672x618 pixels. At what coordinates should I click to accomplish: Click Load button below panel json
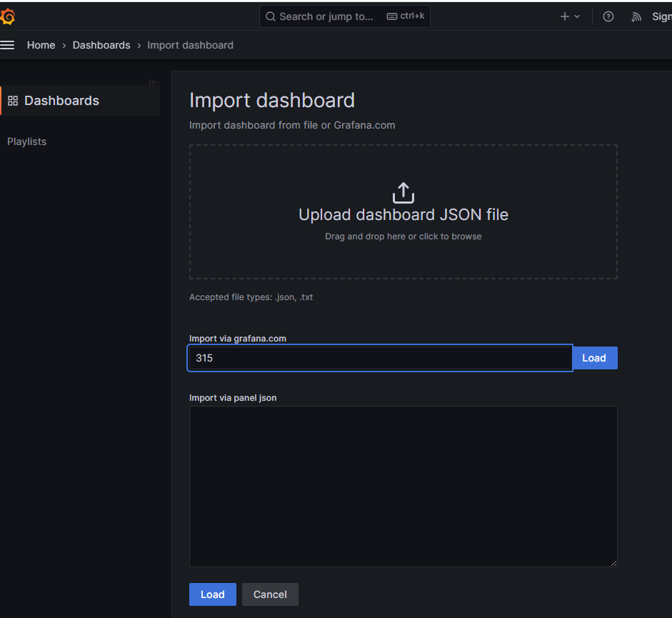[213, 594]
